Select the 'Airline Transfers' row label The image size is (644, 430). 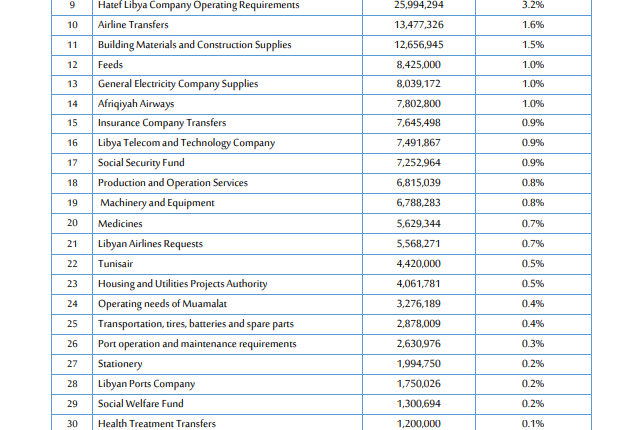point(133,25)
